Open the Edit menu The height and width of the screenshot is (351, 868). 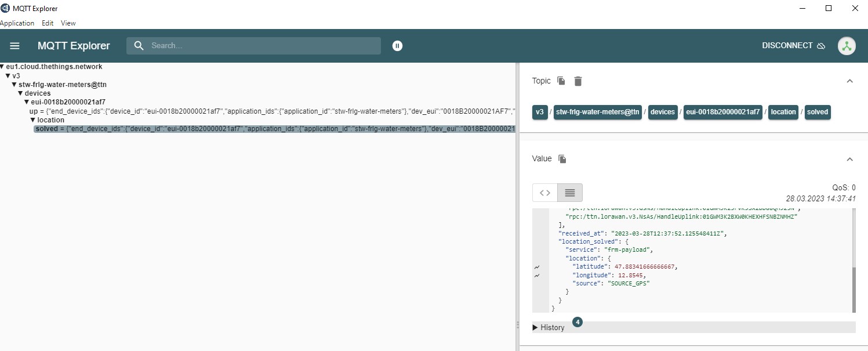(48, 23)
